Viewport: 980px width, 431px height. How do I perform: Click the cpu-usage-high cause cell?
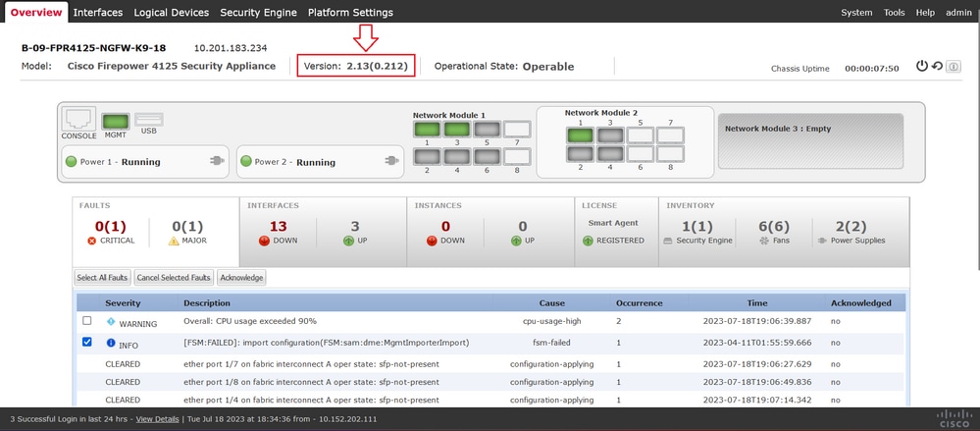pyautogui.click(x=552, y=321)
